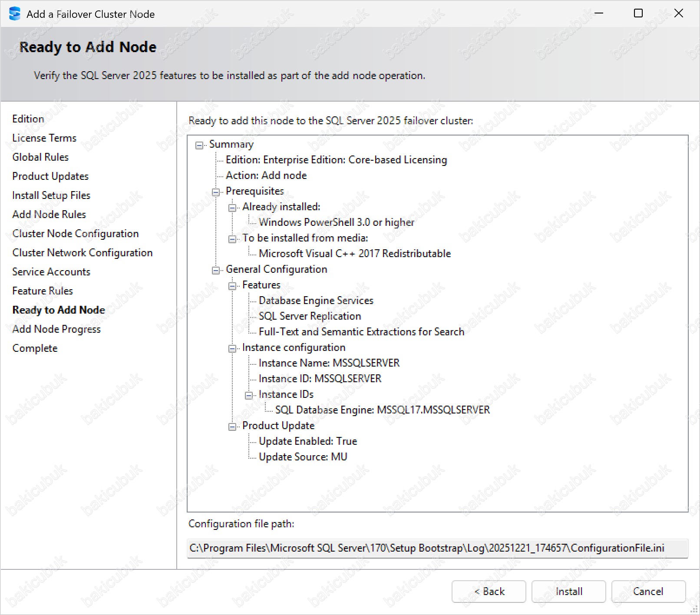Collapse the To be installed from media node
The image size is (700, 615).
[x=232, y=239]
